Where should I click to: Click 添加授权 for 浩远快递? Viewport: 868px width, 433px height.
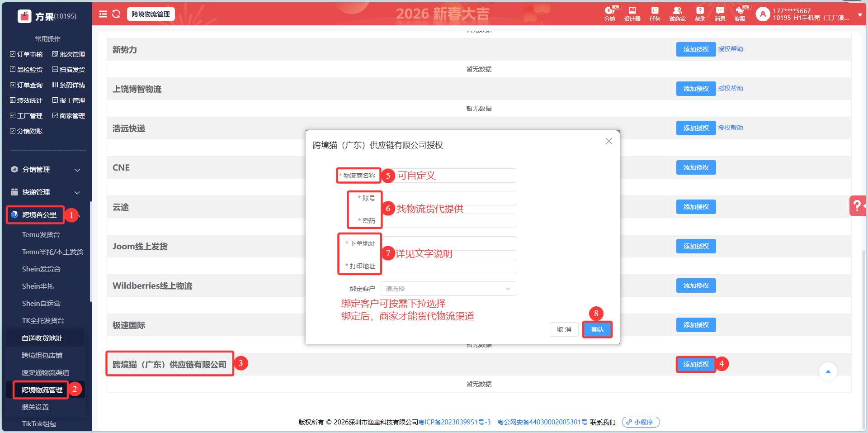696,128
